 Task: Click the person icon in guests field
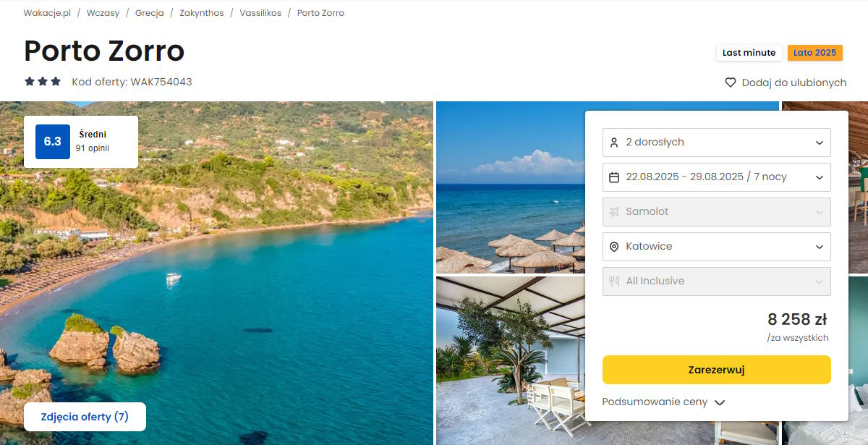coord(614,143)
